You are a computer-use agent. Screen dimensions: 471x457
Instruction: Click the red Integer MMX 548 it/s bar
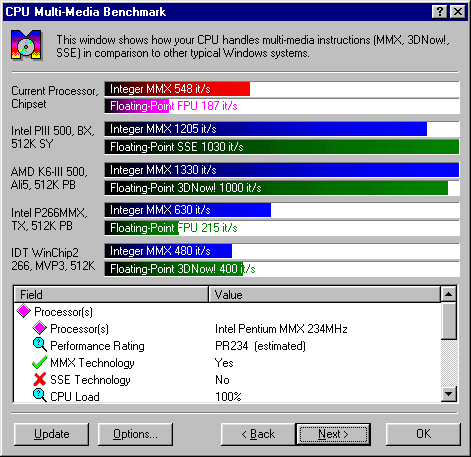coord(177,89)
